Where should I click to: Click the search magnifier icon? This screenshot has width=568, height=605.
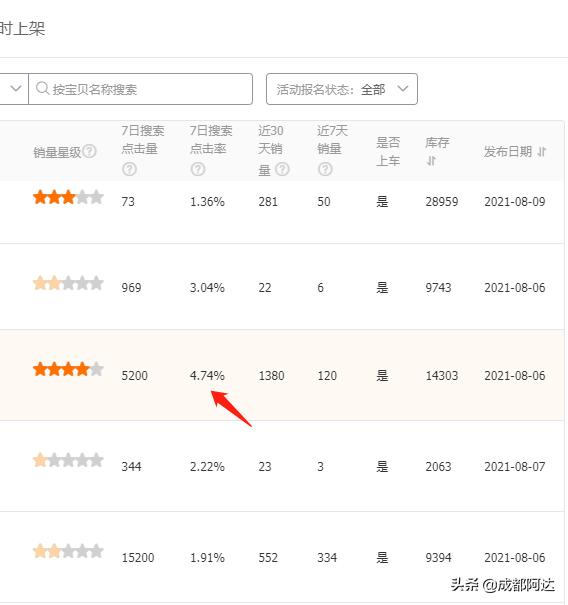[x=42, y=89]
